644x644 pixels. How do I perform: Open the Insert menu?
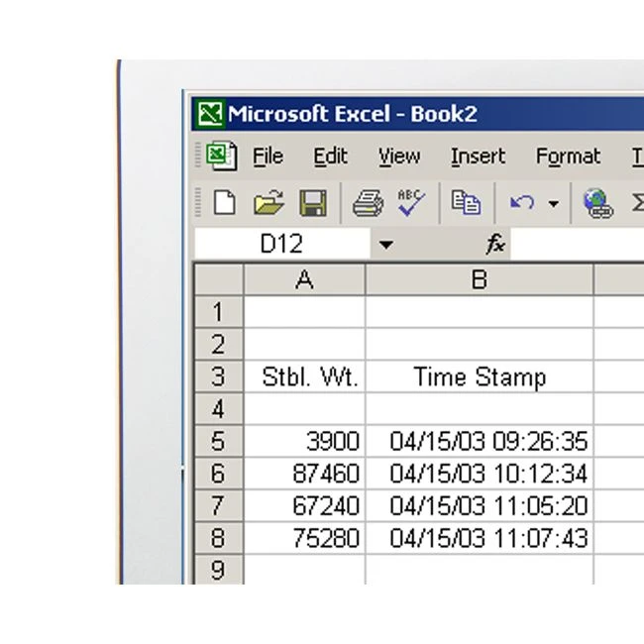tap(478, 157)
